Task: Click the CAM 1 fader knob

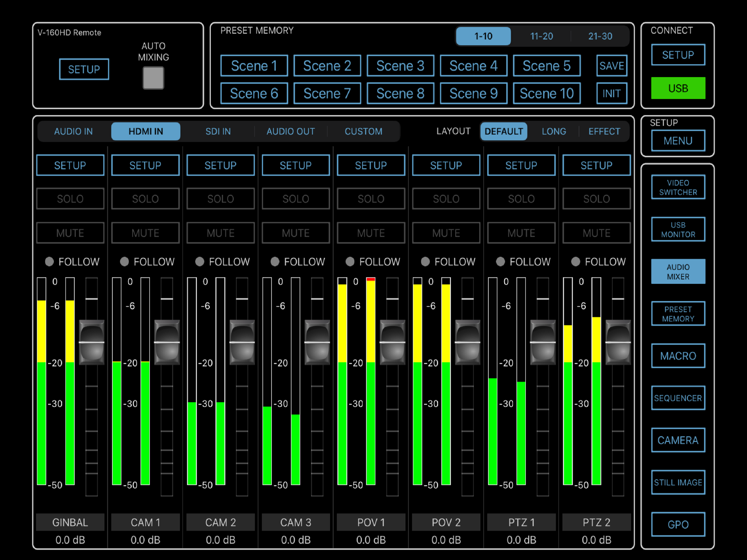Action: [x=167, y=342]
